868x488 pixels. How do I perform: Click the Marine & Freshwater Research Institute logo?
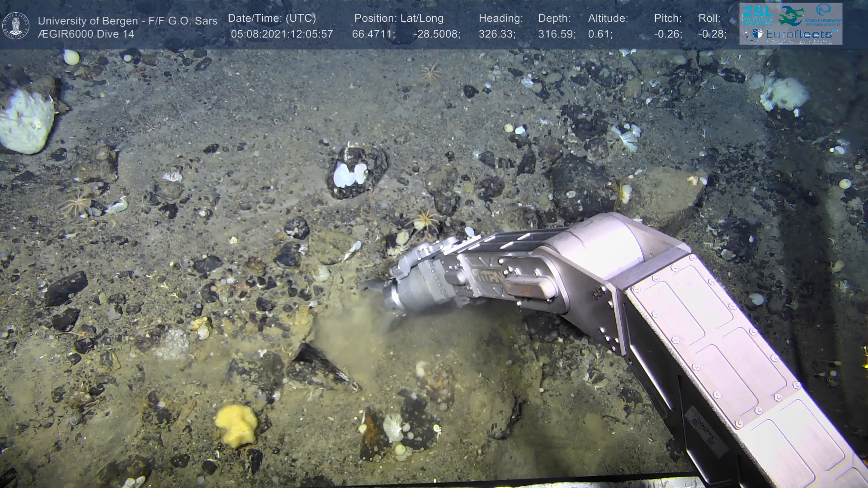(823, 15)
